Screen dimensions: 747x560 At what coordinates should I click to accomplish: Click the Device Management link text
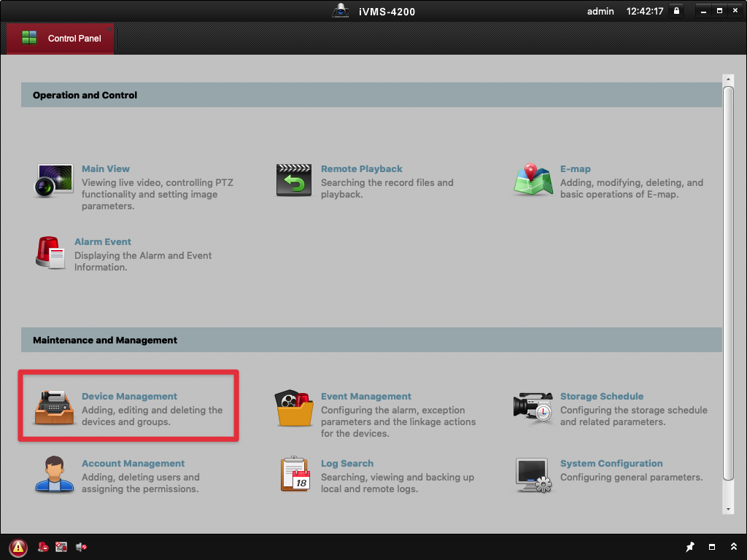129,396
